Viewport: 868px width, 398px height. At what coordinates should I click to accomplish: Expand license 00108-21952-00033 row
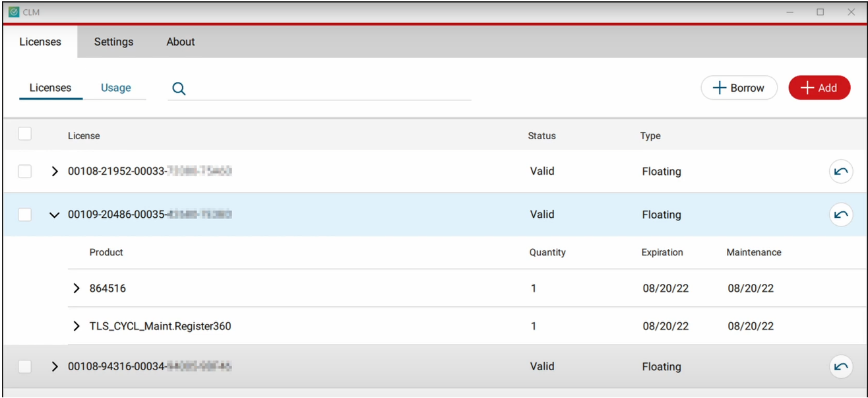click(55, 172)
